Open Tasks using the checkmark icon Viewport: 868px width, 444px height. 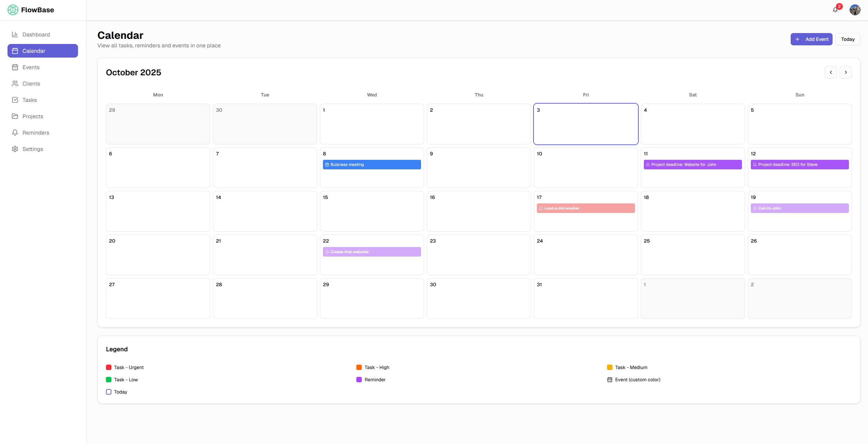point(15,100)
